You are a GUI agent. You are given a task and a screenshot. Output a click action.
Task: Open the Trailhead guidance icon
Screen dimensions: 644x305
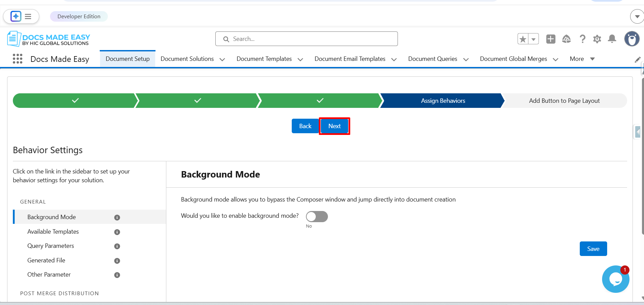coord(566,39)
